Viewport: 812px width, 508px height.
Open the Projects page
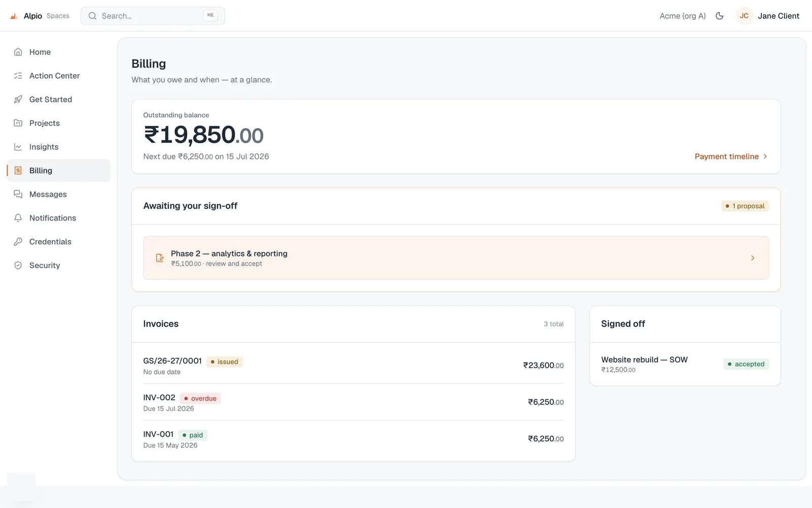pyautogui.click(x=59, y=123)
